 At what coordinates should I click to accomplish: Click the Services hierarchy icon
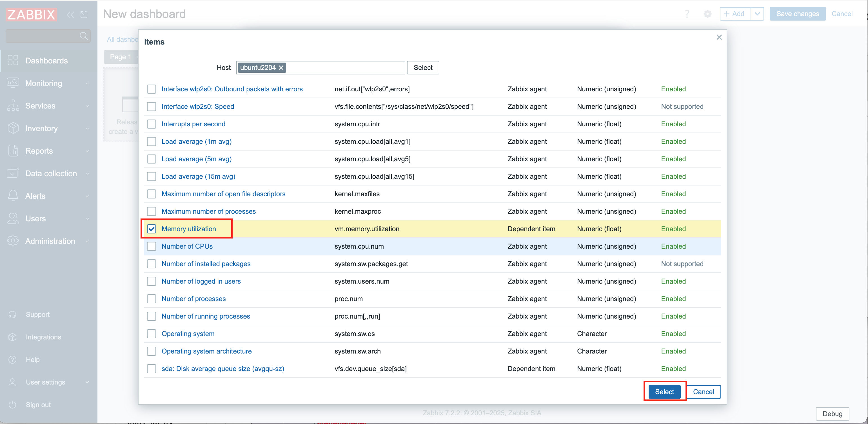[x=13, y=106]
